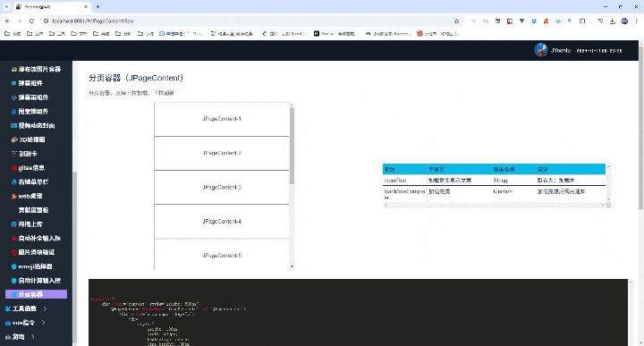The width and height of the screenshot is (644, 346).
Task: Click the gitee信息 red icon
Action: (14, 168)
